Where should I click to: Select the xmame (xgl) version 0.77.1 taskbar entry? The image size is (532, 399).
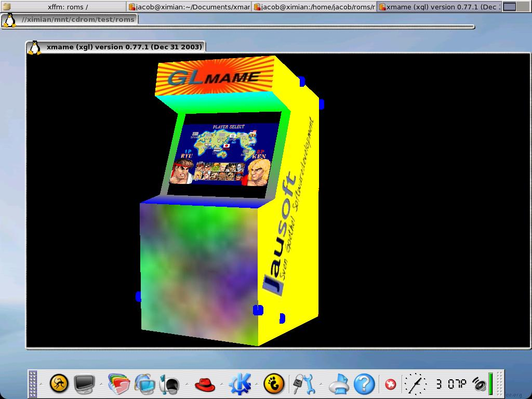coord(438,6)
